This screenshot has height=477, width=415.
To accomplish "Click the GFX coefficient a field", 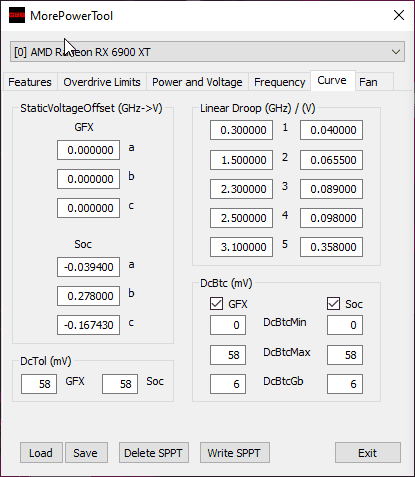I will pyautogui.click(x=88, y=150).
